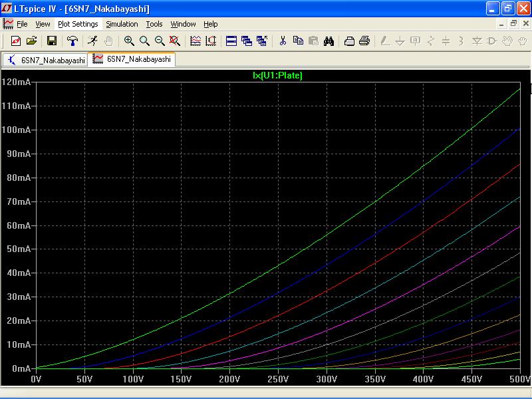Place an Inductor component tool
Screen dimensions: 532x399
(461, 41)
